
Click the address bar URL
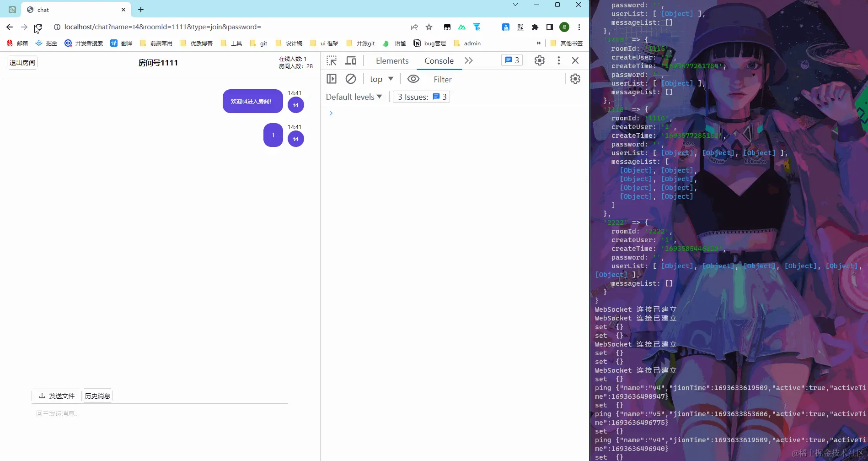(x=163, y=27)
